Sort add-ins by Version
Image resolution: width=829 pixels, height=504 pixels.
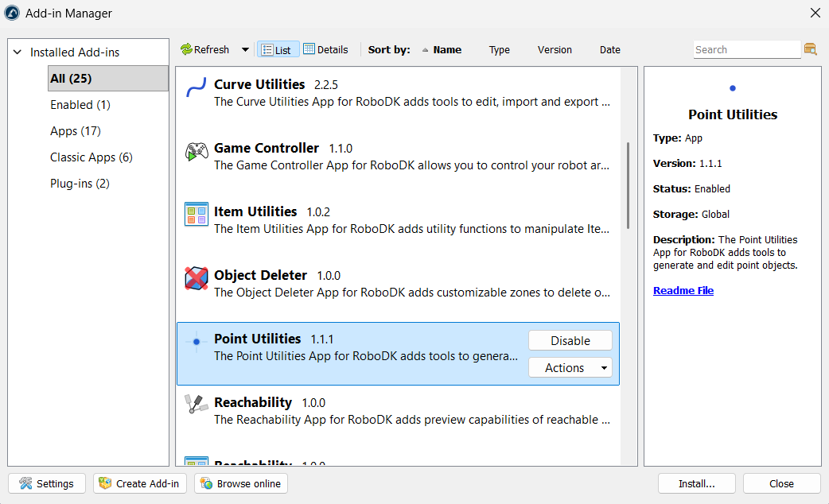click(555, 49)
